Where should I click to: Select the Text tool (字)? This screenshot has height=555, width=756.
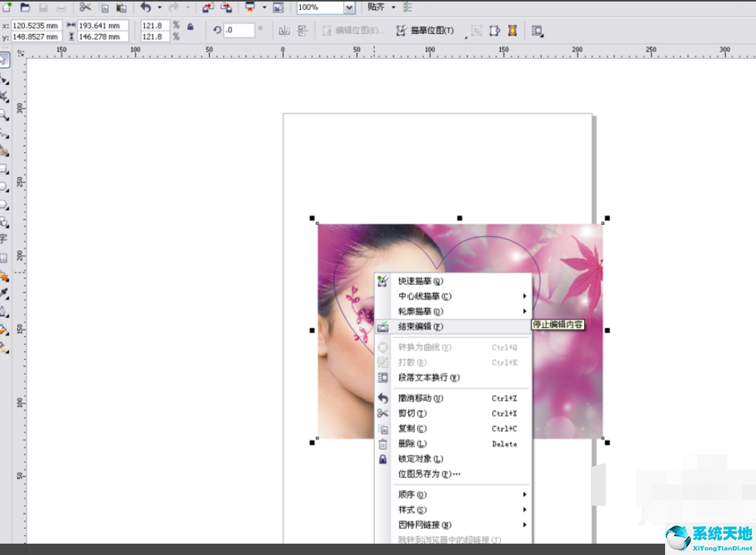click(x=4, y=239)
